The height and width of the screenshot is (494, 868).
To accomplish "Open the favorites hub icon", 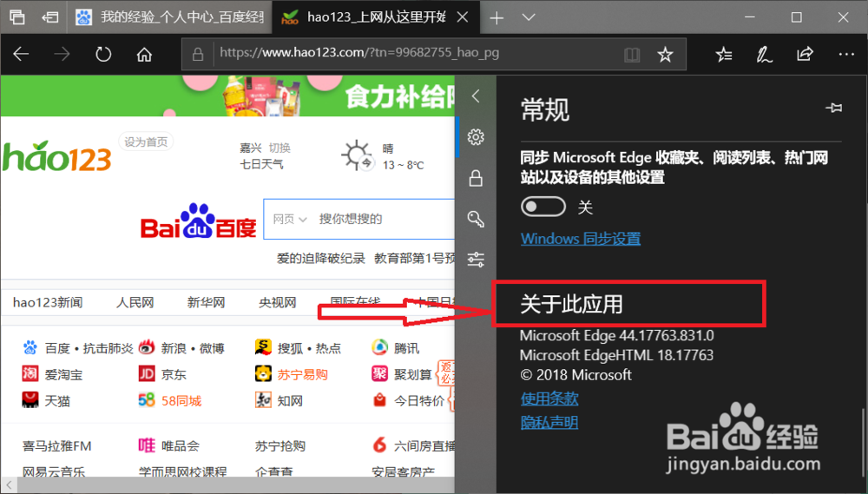I will click(x=724, y=55).
